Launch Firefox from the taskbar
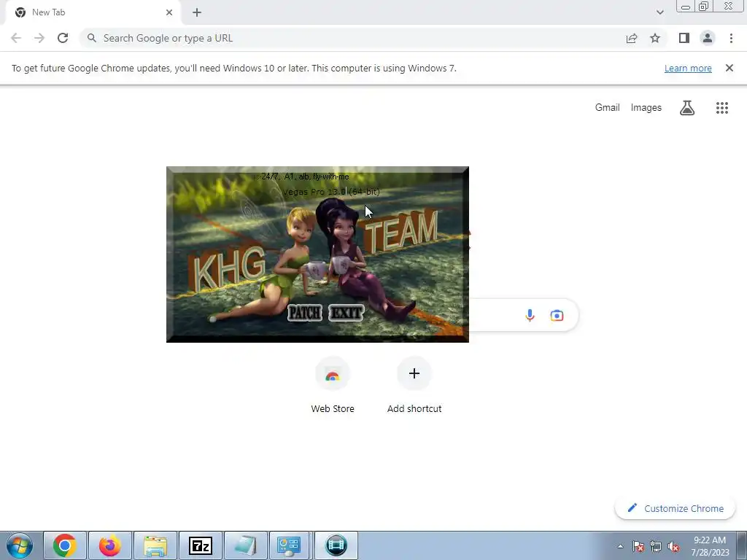The height and width of the screenshot is (560, 747). 110,545
